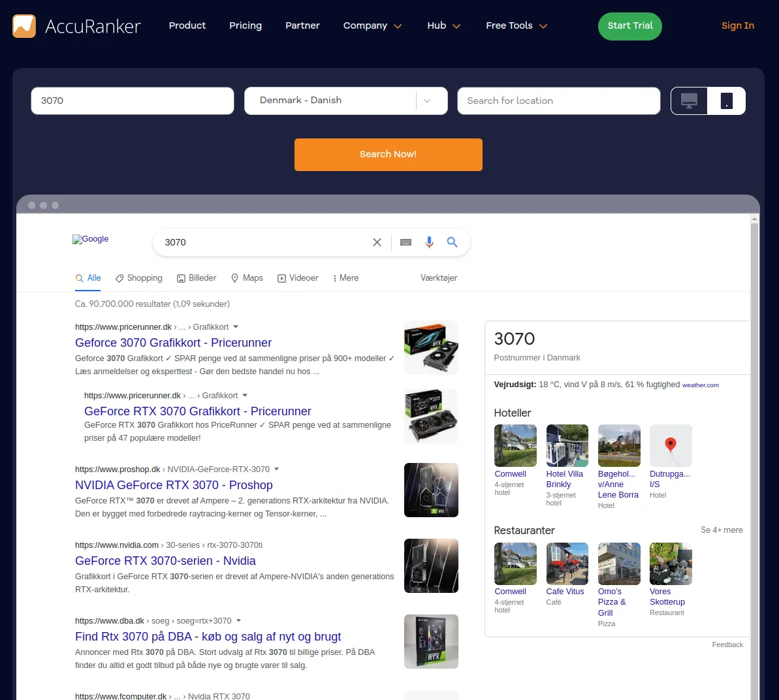This screenshot has height=700, width=779.
Task: Click the blue search magnifier icon
Action: 452,242
